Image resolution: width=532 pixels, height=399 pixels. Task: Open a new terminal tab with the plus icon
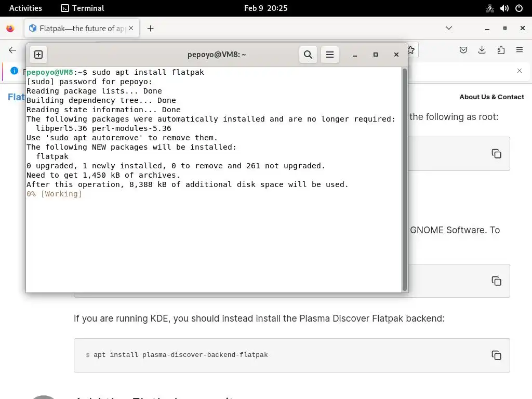click(38, 55)
